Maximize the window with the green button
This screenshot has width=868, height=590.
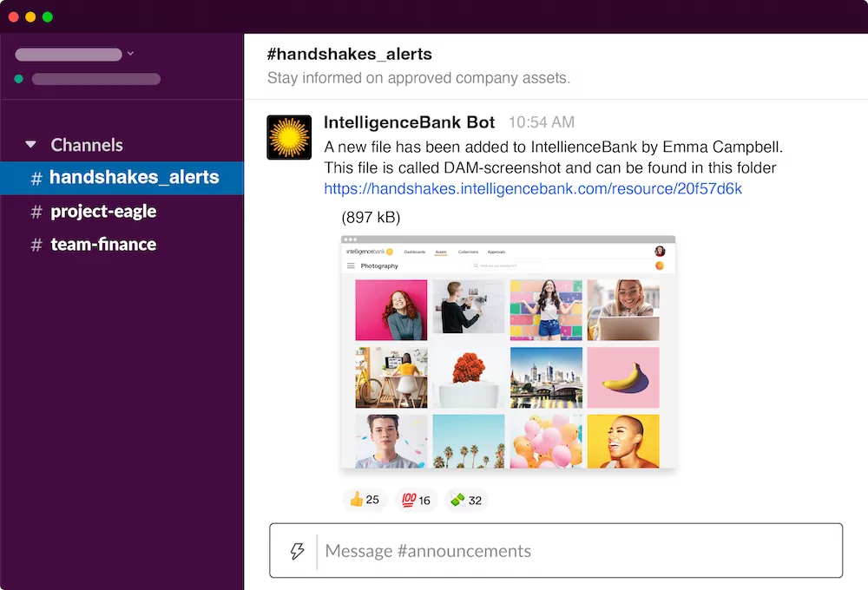[x=48, y=17]
